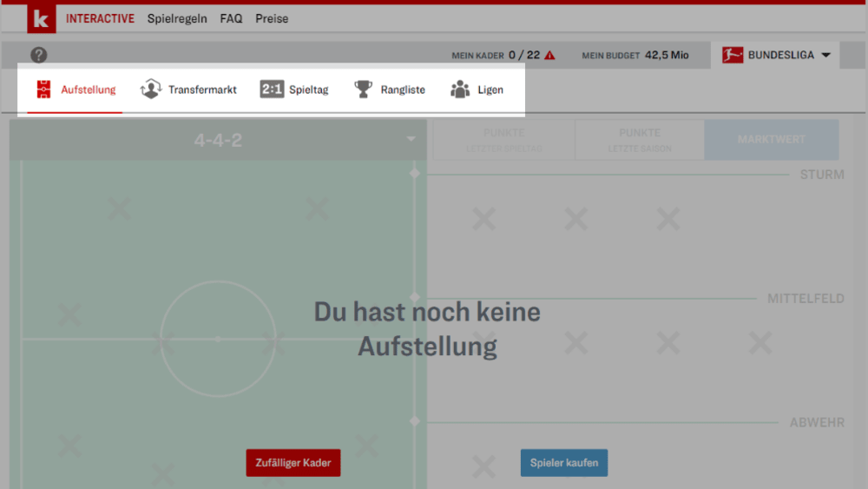
Task: Open the Spielregeln menu item
Action: (x=177, y=18)
